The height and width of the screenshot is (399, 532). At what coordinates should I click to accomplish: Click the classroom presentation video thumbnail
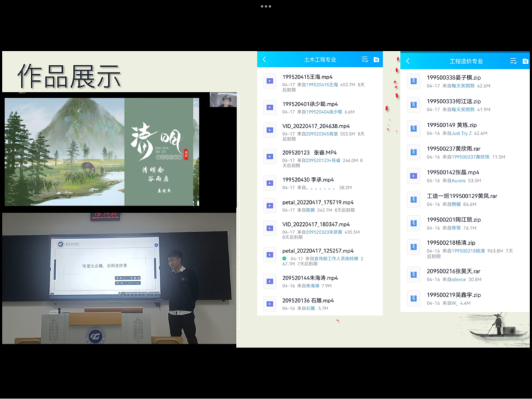(x=119, y=278)
